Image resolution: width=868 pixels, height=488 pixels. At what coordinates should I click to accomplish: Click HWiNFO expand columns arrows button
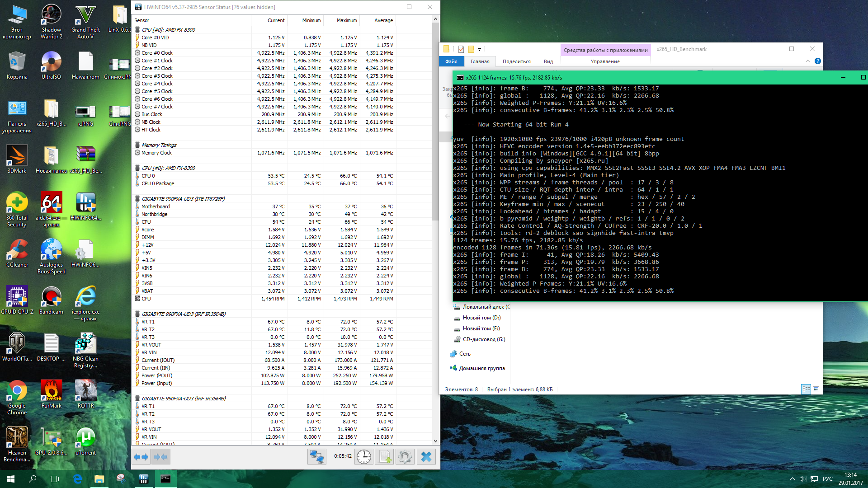tap(141, 457)
